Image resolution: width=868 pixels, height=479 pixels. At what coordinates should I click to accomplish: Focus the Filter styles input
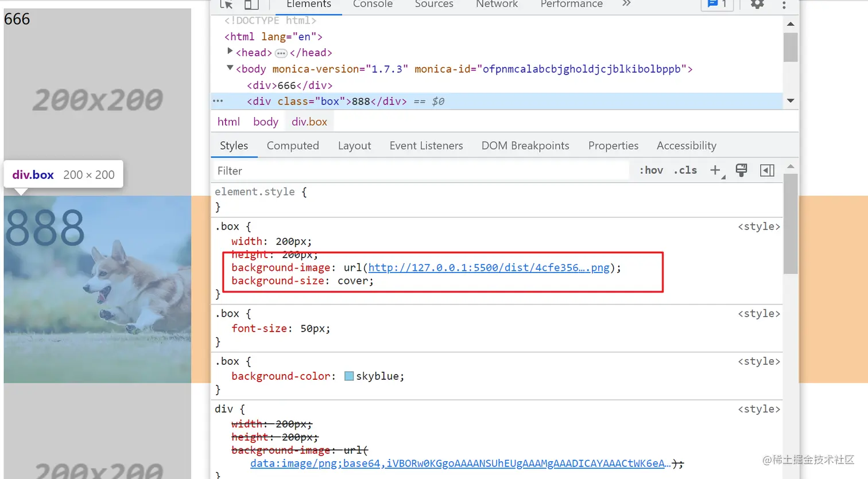421,171
